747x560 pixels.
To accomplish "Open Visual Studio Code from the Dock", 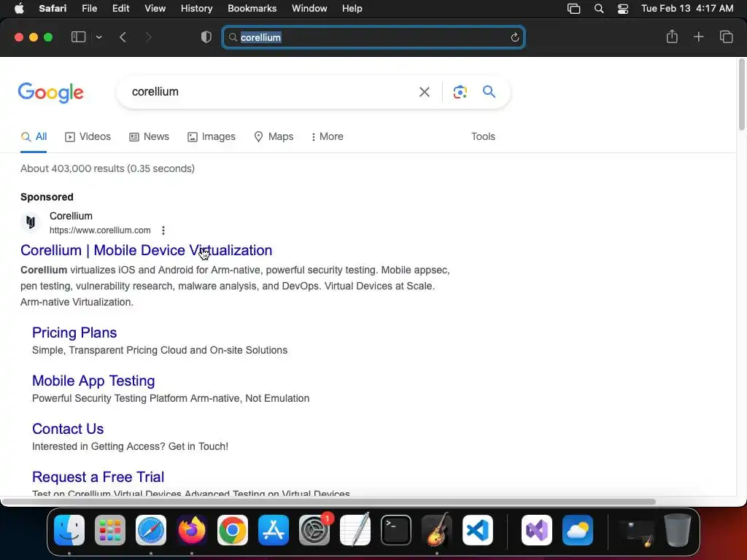I will (478, 530).
